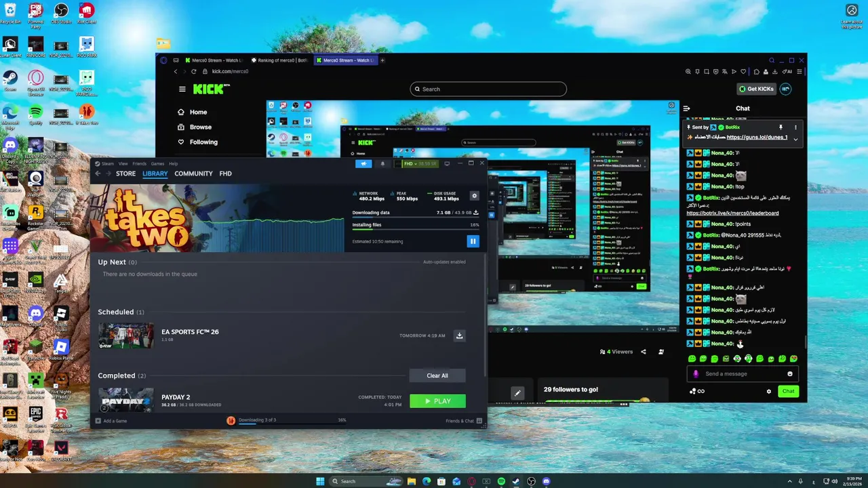Open Friends & Chat in Steam
Screen dimensions: 868x488
pyautogui.click(x=464, y=421)
